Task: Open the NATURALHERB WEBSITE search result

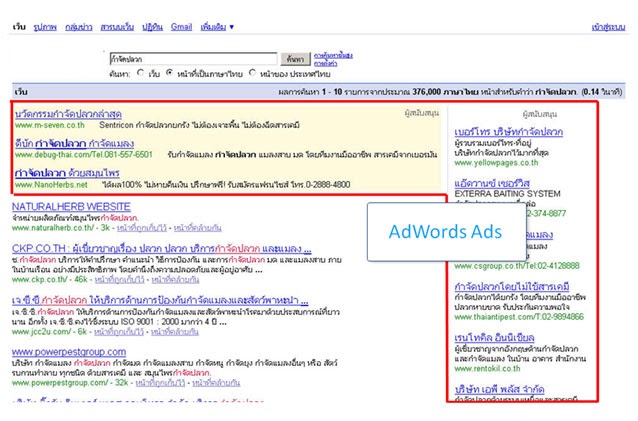Action: [x=71, y=207]
